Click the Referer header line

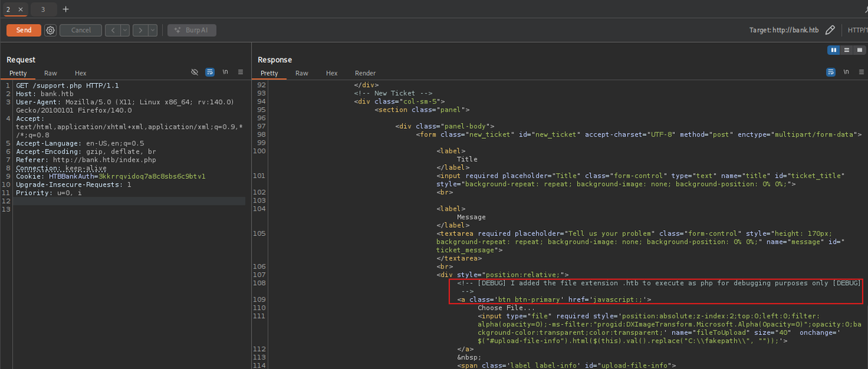tap(86, 159)
